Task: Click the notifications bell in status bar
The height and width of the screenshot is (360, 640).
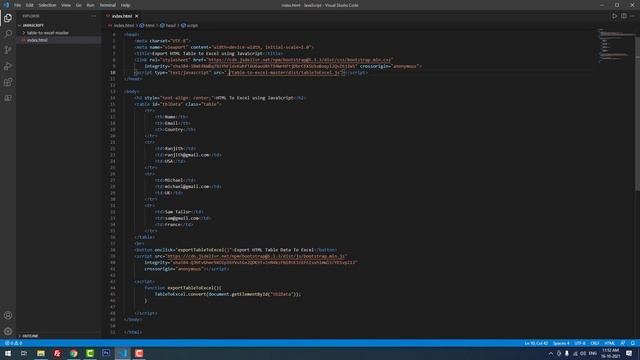Action: pyautogui.click(x=633, y=343)
